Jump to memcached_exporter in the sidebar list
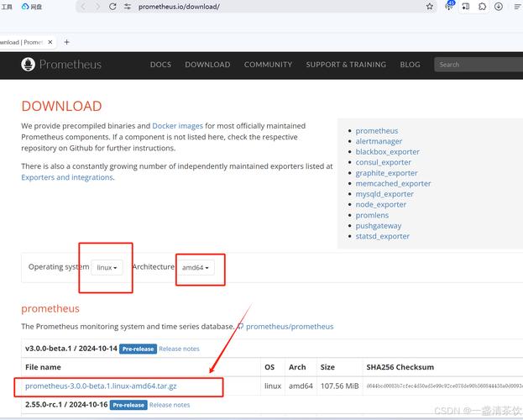 (x=393, y=184)
